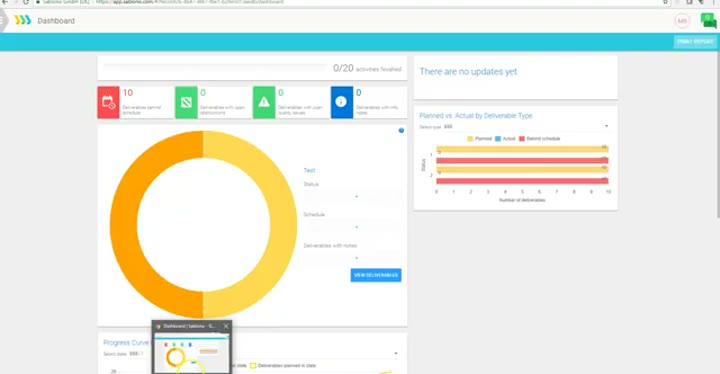720x374 pixels.
Task: Select the dark orange half of donut chart
Action: (x=124, y=225)
